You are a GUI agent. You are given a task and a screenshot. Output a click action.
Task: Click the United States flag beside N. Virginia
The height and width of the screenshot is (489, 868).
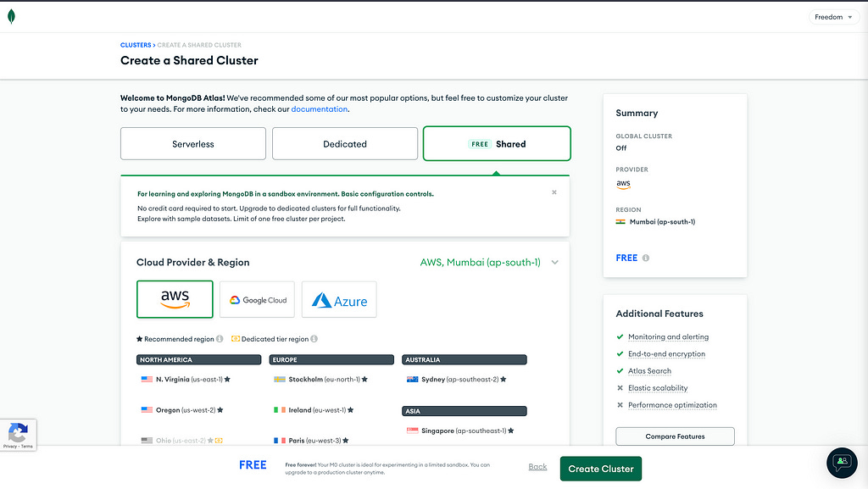(147, 380)
